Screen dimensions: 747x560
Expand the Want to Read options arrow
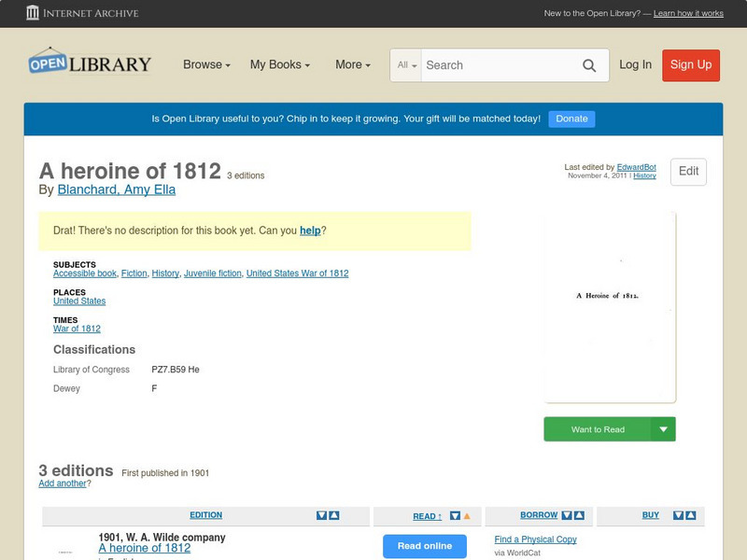tap(663, 428)
